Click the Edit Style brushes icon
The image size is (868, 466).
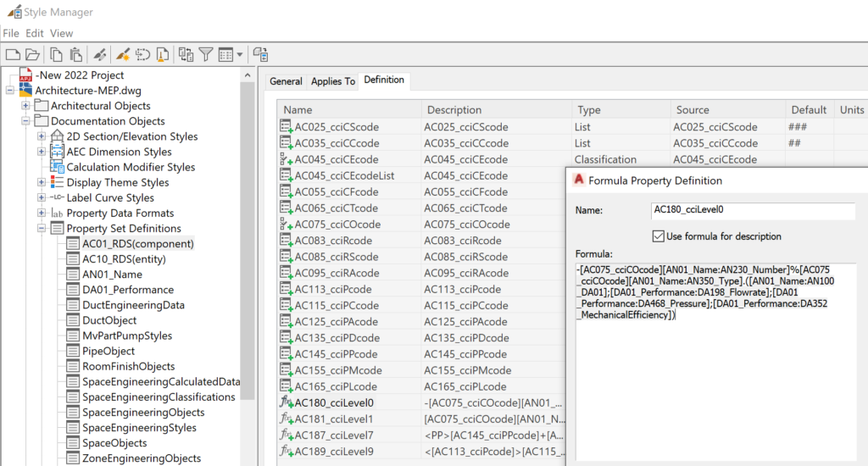[x=100, y=54]
